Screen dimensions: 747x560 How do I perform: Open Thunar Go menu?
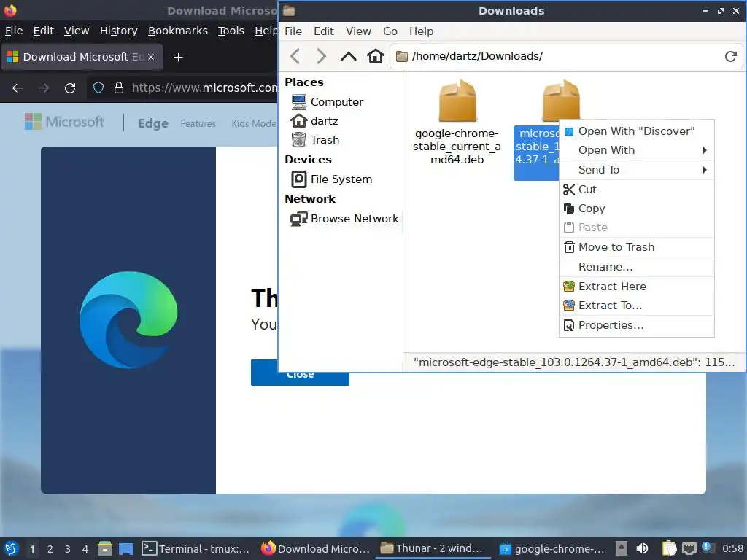pos(390,31)
